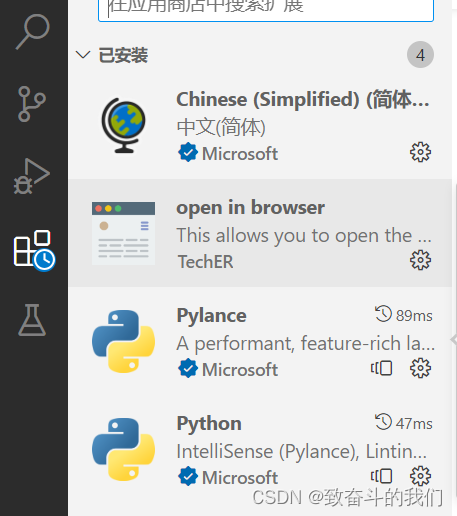Click verified badge on Pylance publisher
The image size is (457, 516).
coord(188,368)
